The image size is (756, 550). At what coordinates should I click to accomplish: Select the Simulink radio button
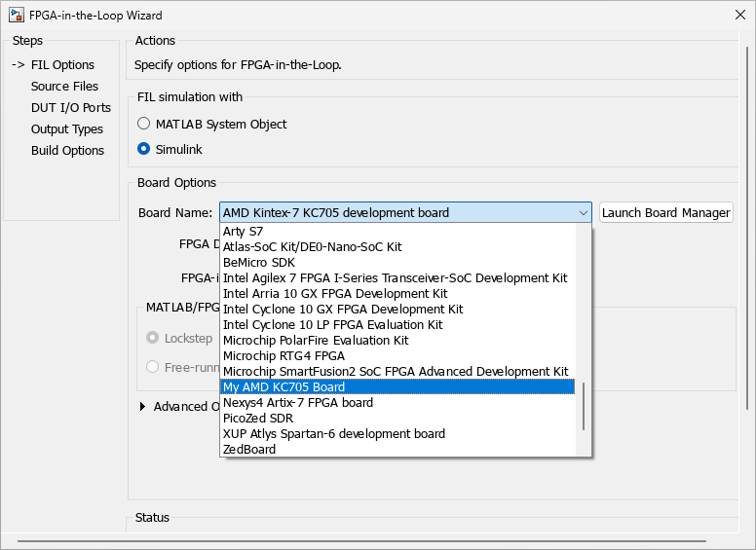tap(144, 149)
